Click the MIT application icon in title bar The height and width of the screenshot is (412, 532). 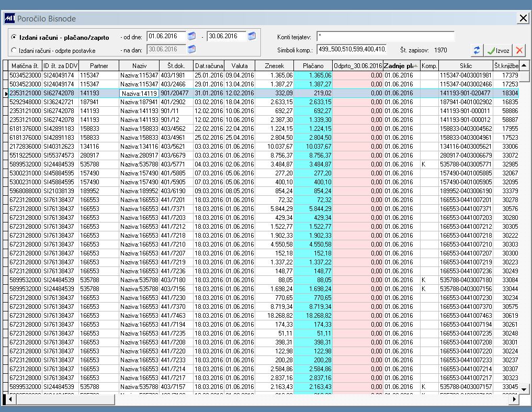coord(9,18)
